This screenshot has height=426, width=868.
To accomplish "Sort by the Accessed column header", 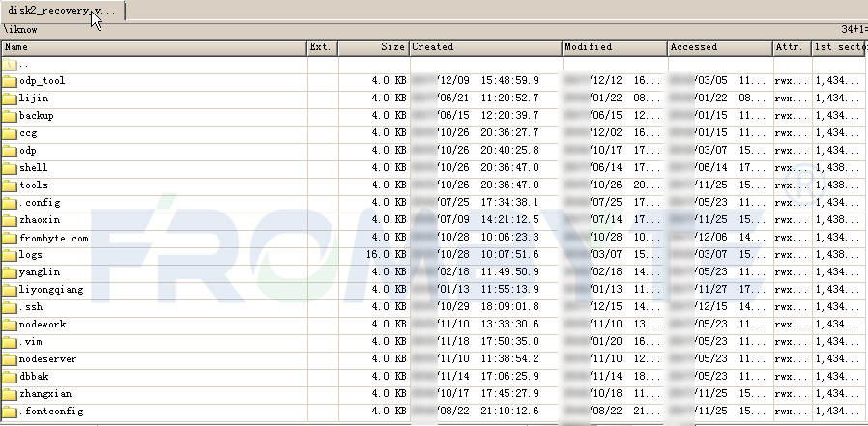I will [x=720, y=47].
